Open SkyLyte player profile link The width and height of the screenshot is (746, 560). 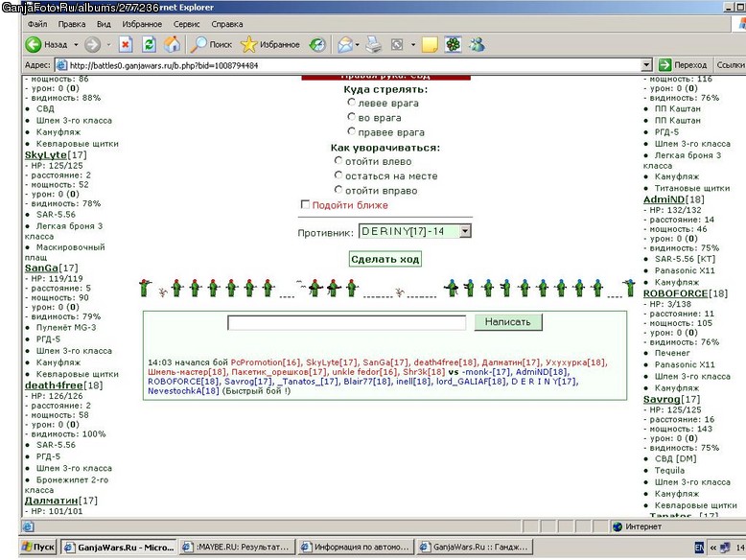46,154
